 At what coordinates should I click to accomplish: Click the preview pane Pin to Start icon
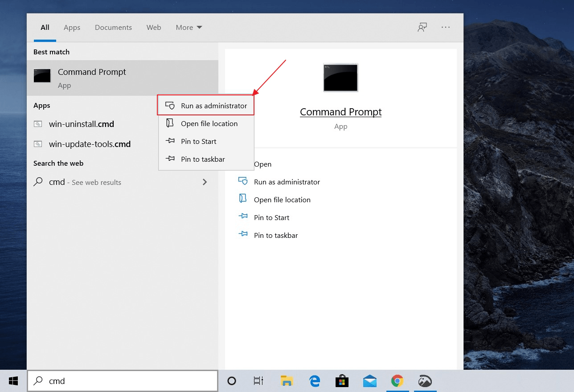tap(243, 216)
